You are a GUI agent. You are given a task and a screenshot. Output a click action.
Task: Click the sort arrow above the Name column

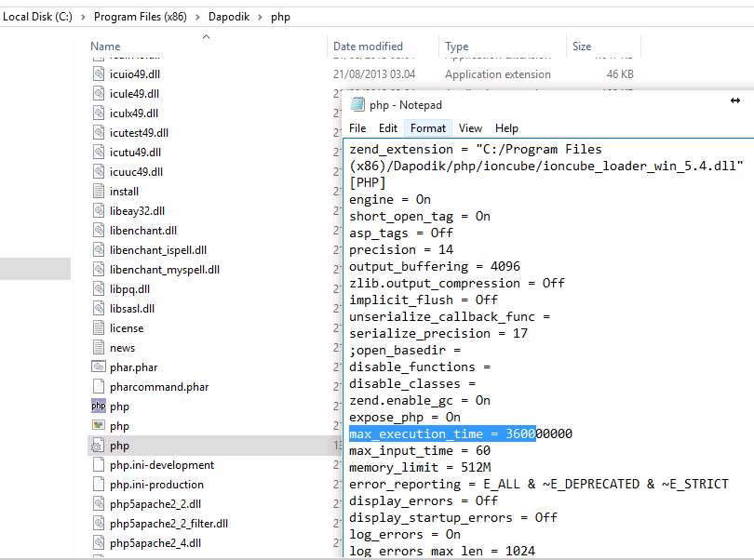coord(207,37)
